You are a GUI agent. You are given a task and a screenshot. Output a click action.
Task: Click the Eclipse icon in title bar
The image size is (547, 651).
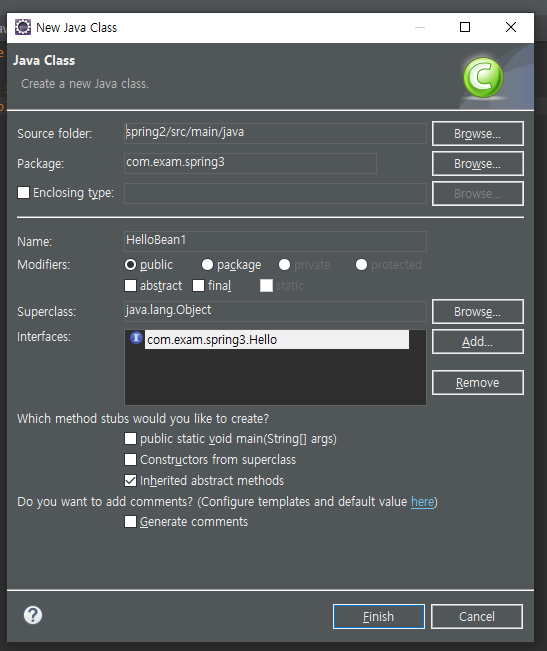tap(23, 27)
